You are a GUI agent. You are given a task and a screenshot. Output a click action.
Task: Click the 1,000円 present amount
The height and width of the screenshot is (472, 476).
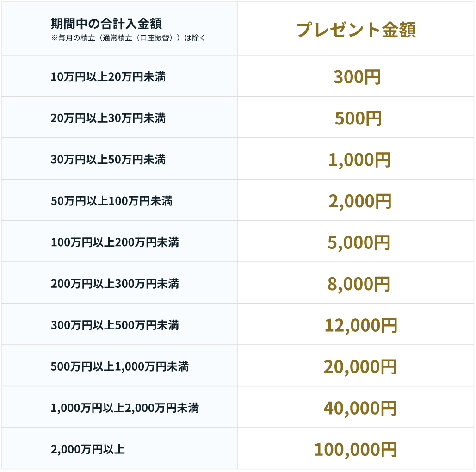(359, 160)
